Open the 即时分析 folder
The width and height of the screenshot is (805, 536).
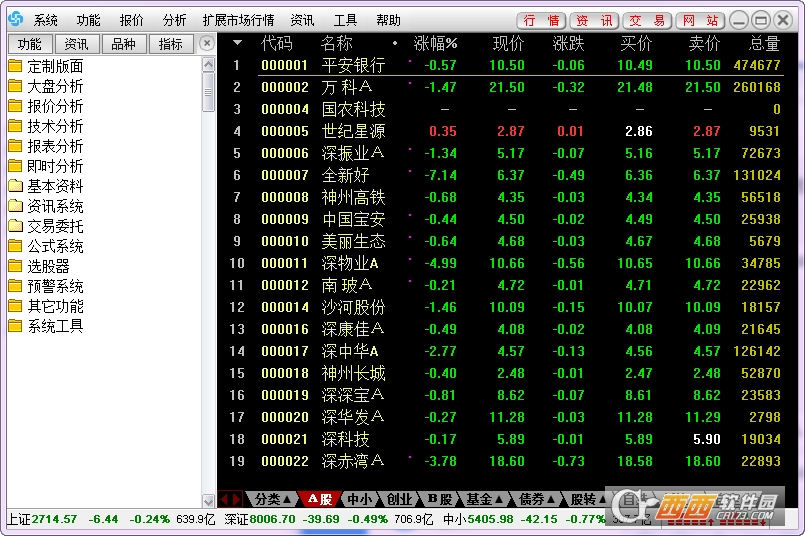coord(46,166)
